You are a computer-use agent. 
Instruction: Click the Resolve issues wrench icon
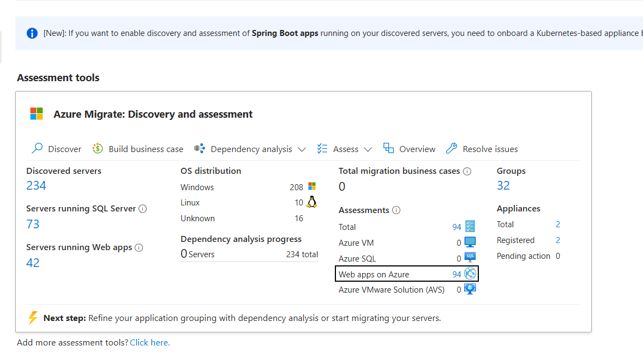point(452,148)
